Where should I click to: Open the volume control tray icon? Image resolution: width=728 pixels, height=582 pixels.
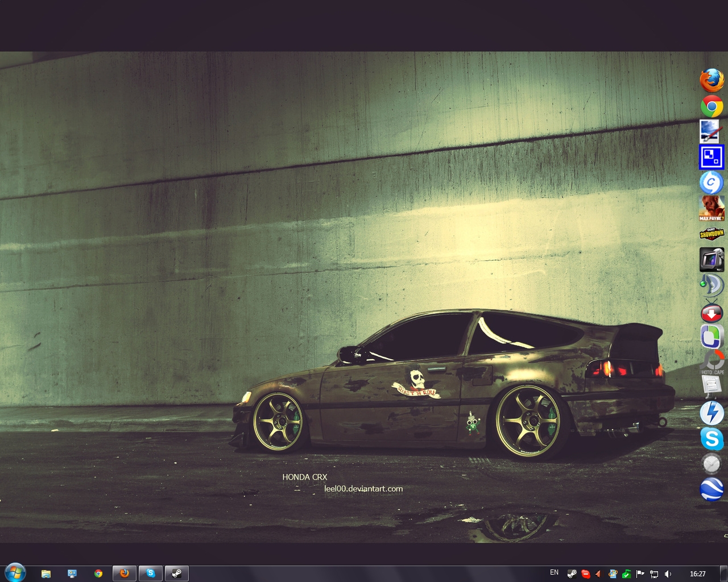pos(668,574)
